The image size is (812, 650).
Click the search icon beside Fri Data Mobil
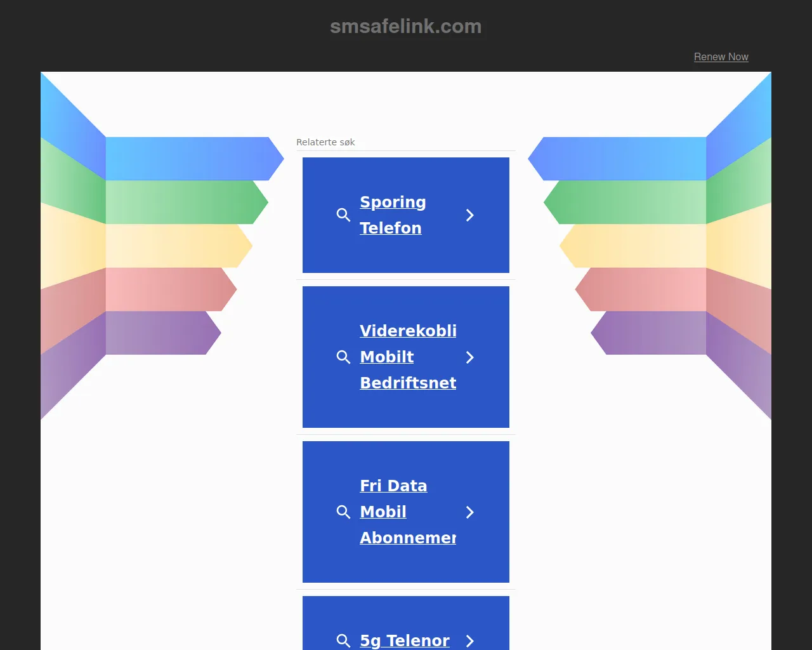tap(343, 512)
